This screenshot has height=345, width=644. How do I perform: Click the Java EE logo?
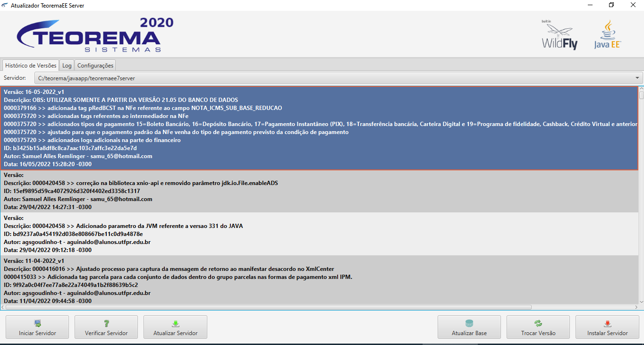[x=608, y=35]
